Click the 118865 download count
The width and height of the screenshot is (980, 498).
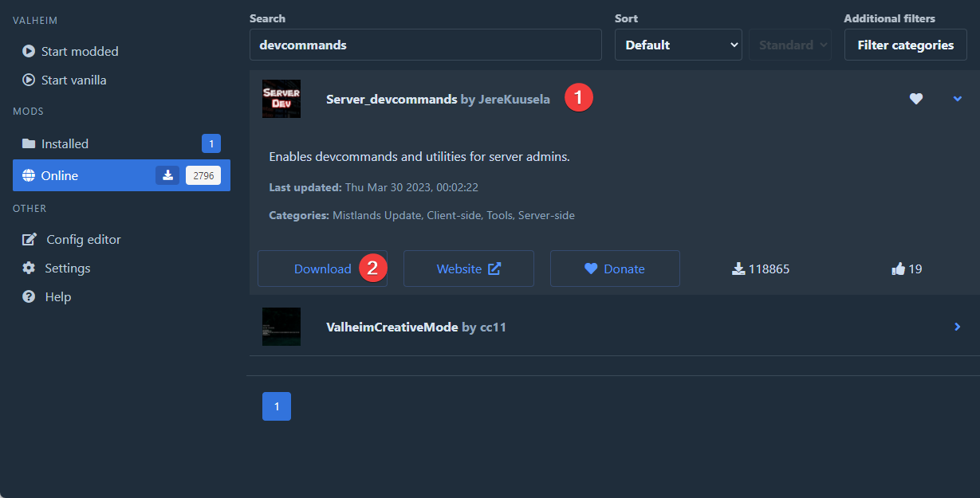coord(769,269)
